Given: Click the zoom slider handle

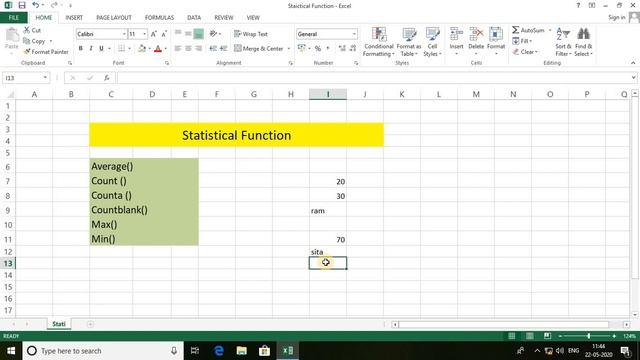Looking at the screenshot, I should pyautogui.click(x=588, y=336).
